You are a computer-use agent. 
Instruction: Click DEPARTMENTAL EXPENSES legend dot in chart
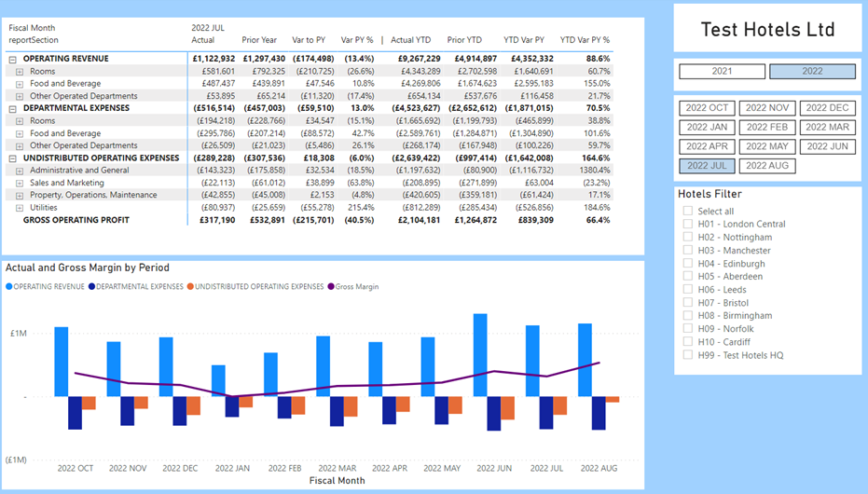(91, 287)
